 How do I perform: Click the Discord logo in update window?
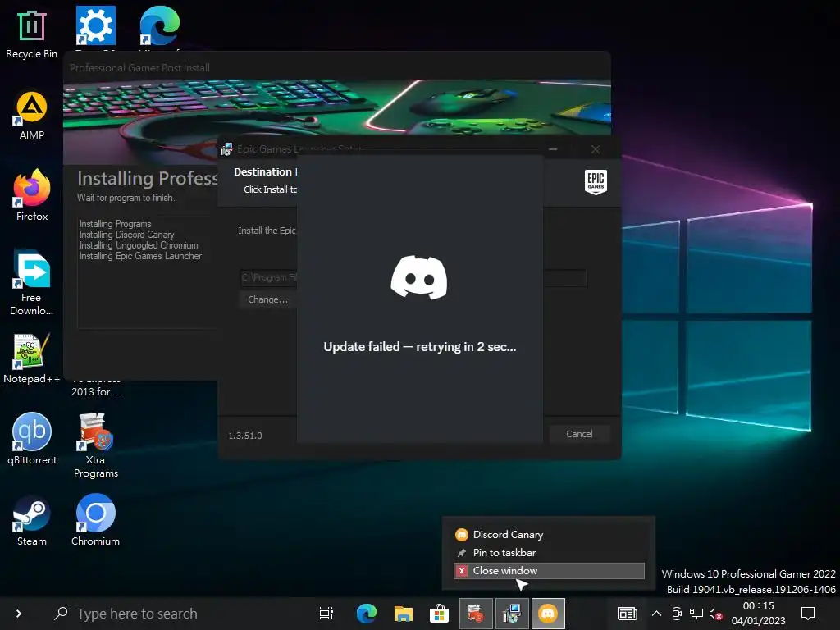(419, 277)
